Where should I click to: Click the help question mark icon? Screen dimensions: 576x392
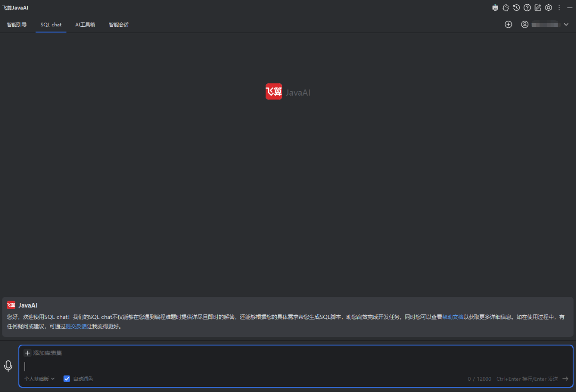pos(527,8)
